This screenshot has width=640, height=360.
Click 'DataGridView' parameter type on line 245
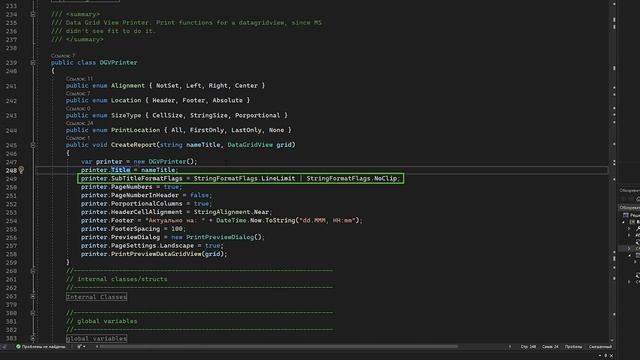[x=250, y=145]
